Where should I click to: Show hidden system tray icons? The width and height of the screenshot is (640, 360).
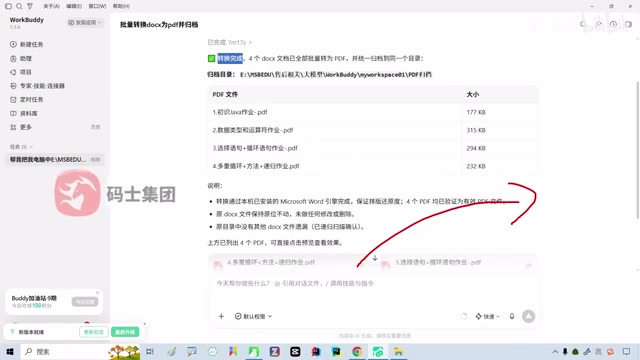[555, 351]
